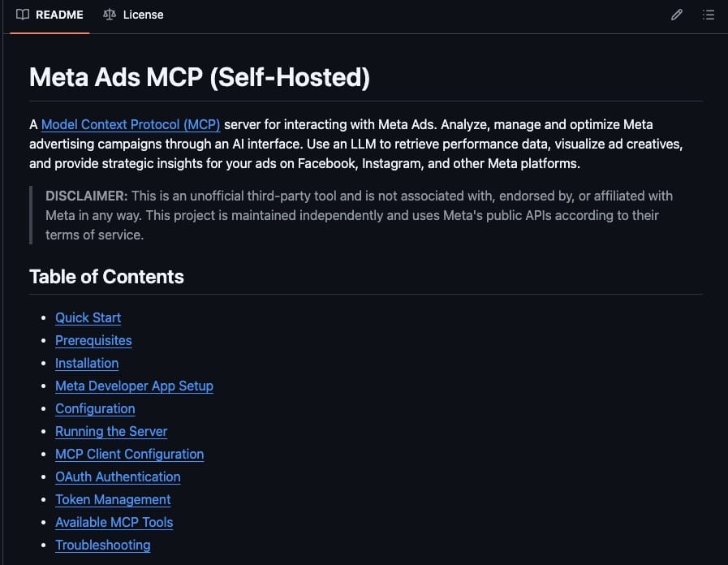This screenshot has width=728, height=565.
Task: Open the outline list icon
Action: 708,15
